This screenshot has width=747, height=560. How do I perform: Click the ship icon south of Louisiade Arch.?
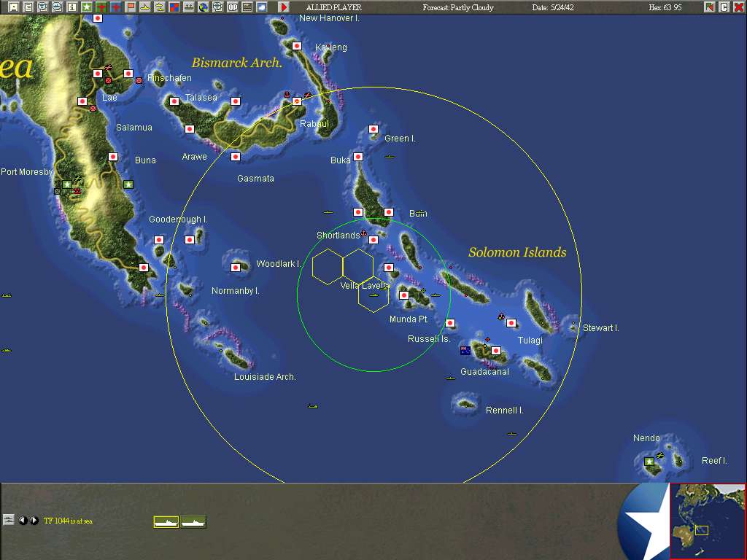312,406
